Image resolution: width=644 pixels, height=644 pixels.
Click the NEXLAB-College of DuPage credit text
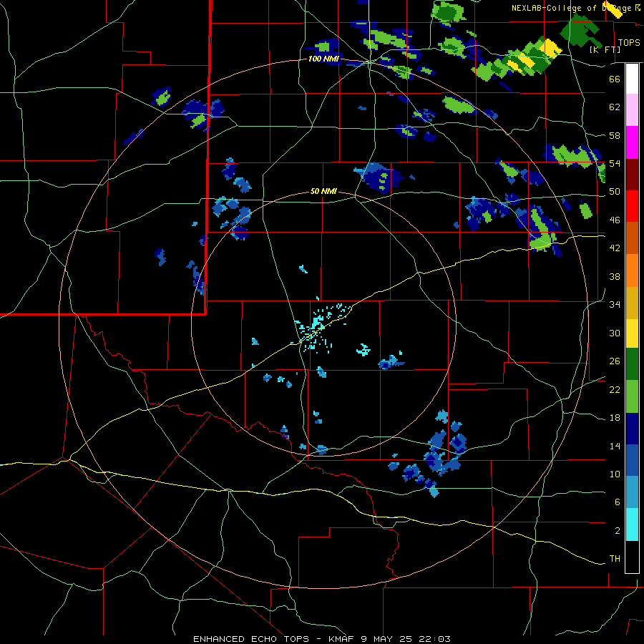tap(575, 8)
